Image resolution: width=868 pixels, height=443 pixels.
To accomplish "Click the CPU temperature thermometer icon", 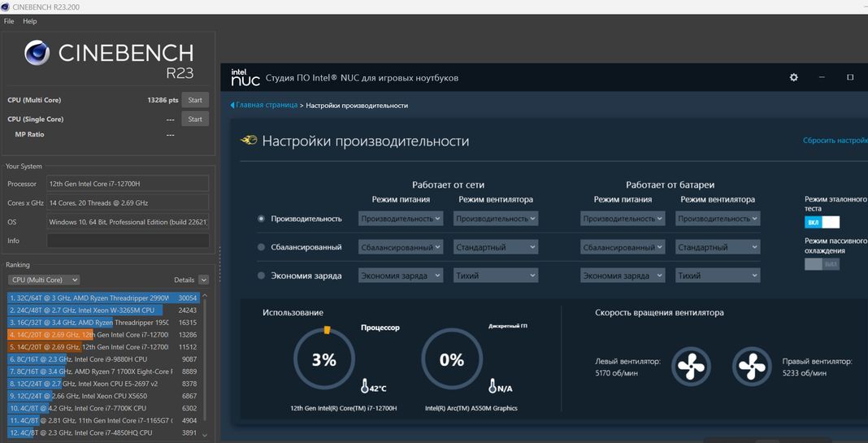I will pos(366,385).
